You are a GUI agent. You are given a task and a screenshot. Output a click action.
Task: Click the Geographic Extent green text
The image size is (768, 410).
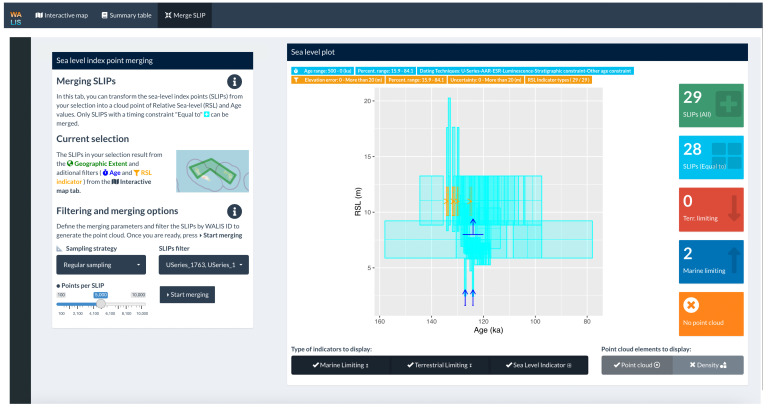click(100, 164)
